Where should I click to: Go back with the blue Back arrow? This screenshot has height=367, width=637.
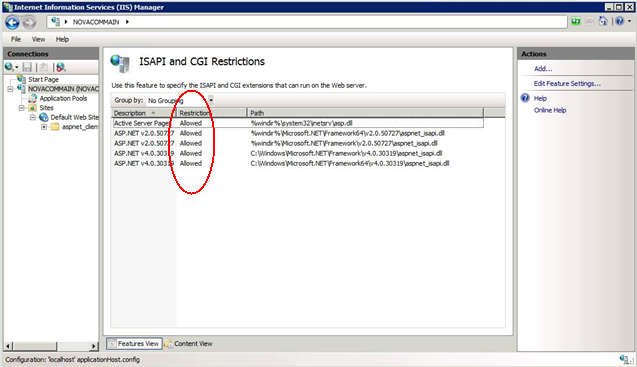[12, 22]
